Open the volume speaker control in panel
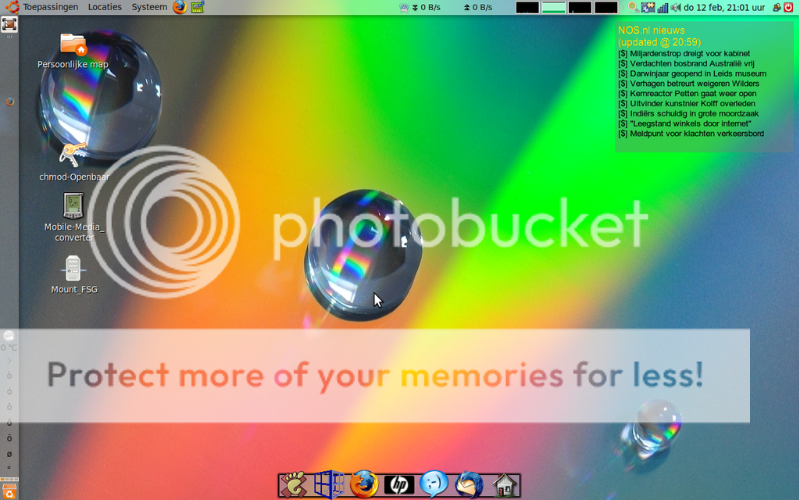 click(675, 7)
